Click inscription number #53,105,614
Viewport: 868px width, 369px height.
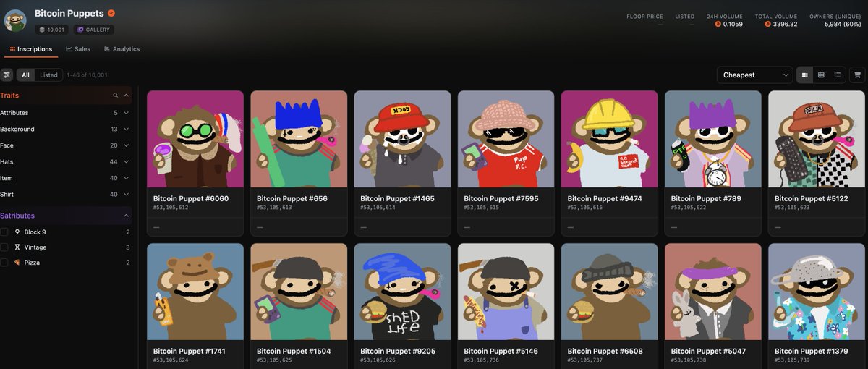pyautogui.click(x=378, y=208)
